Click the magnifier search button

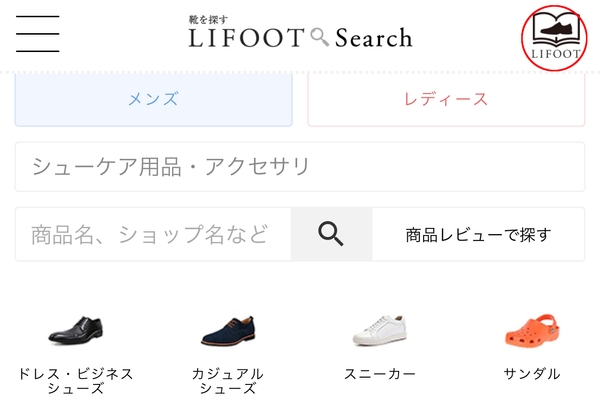(331, 234)
